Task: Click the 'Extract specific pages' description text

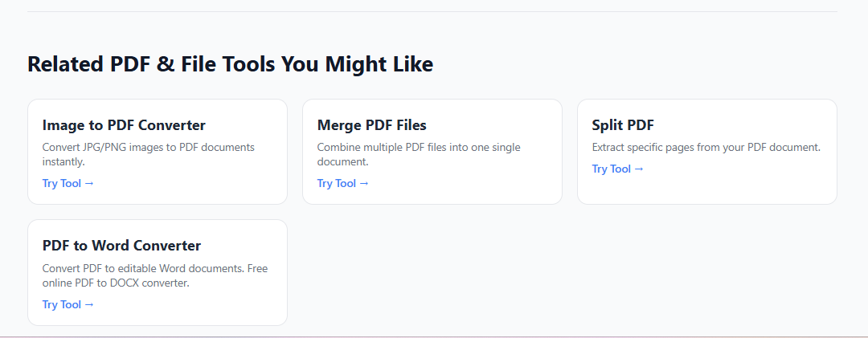Action: pos(706,148)
